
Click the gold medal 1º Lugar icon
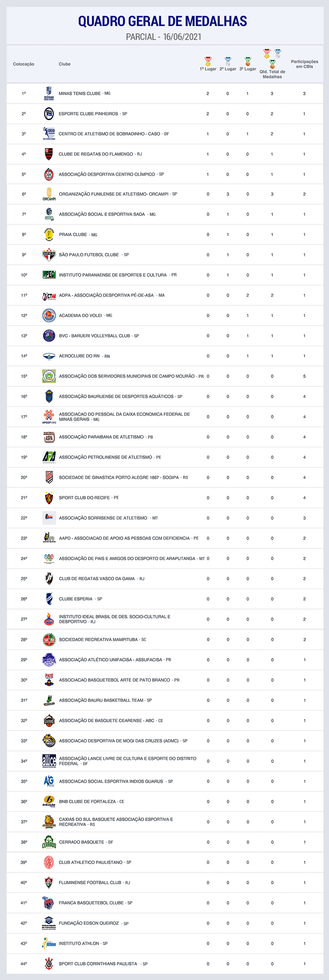(x=208, y=61)
